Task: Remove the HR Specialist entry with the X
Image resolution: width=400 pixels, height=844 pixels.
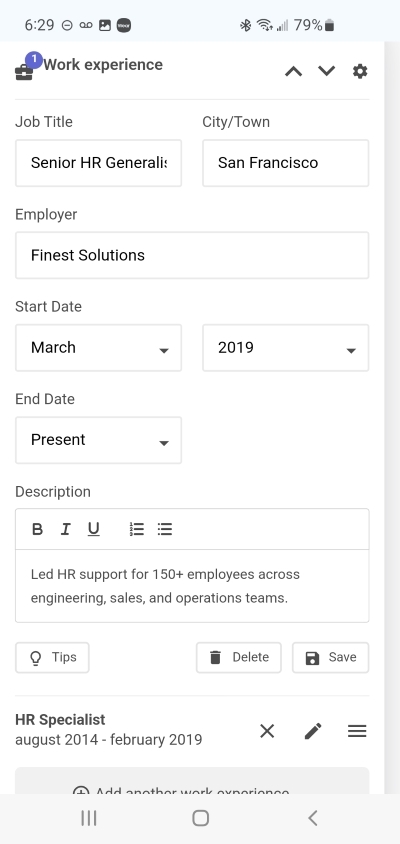Action: coord(267,731)
